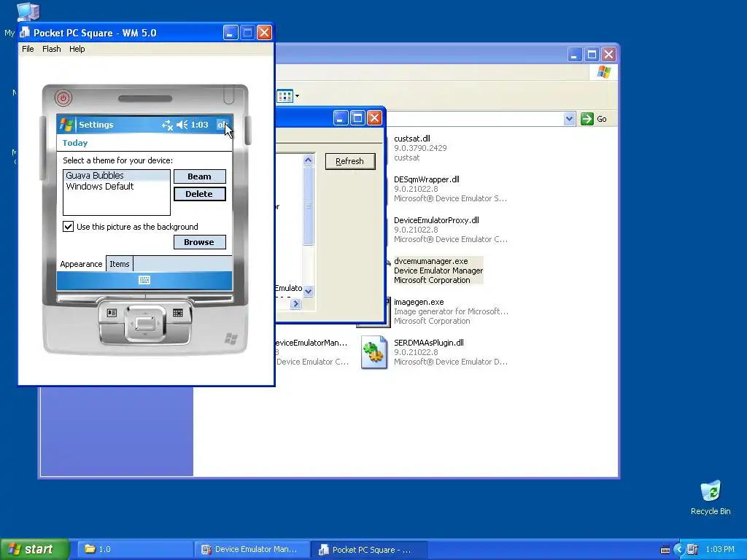Open the My Computer desktop icon
Image resolution: width=747 pixels, height=560 pixels.
tap(28, 12)
